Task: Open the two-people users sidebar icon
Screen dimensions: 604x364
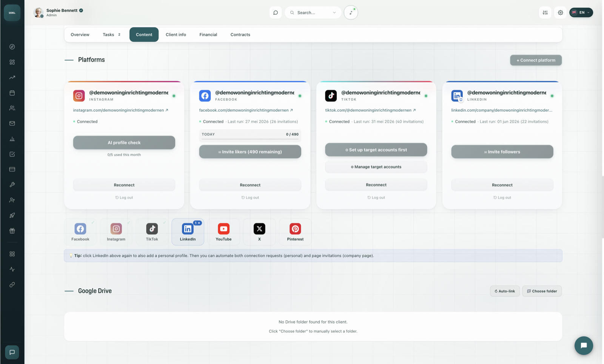Action: point(12,108)
